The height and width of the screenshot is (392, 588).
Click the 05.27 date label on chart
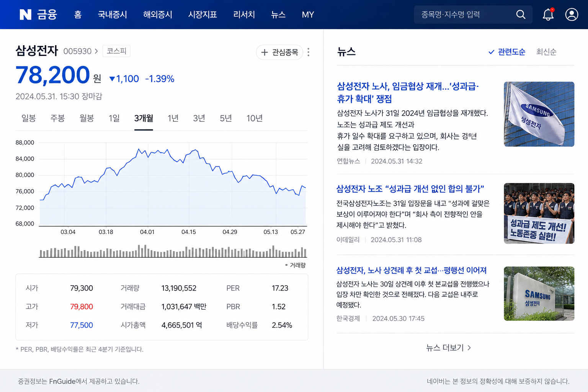[298, 232]
